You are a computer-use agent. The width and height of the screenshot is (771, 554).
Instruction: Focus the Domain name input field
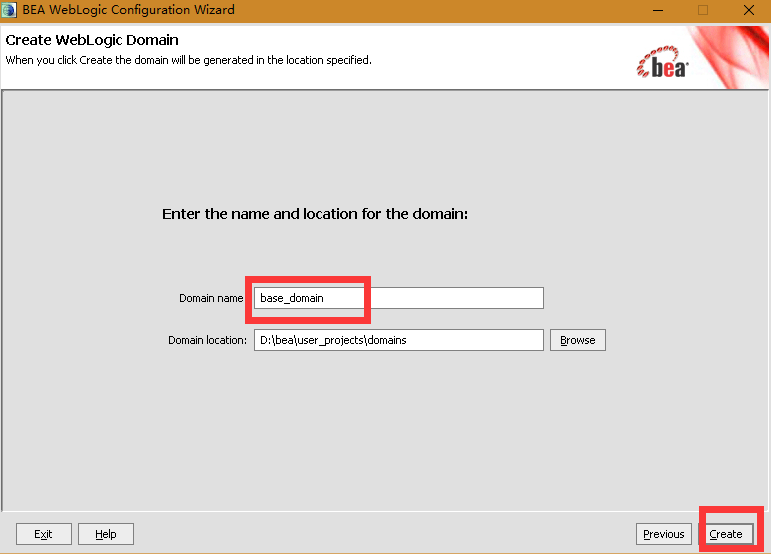[399, 298]
